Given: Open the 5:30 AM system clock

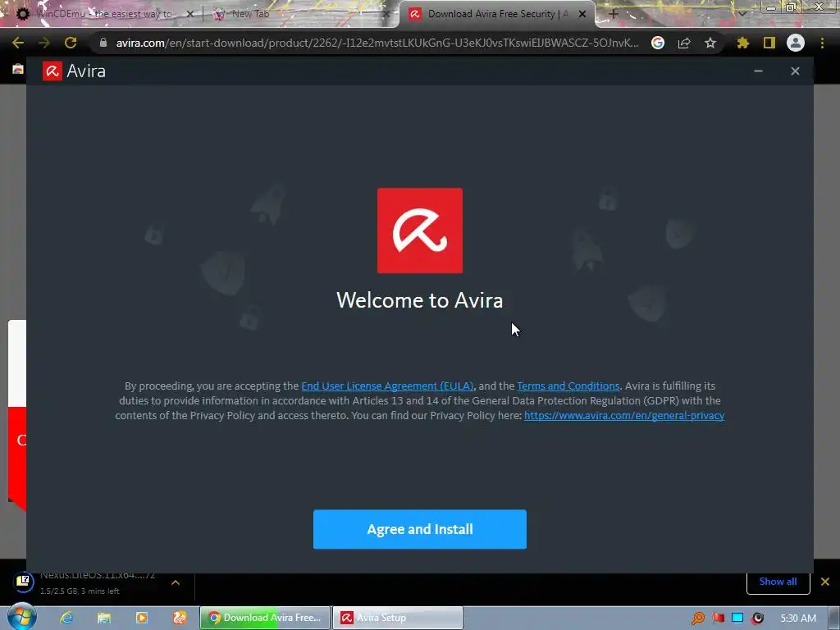Looking at the screenshot, I should [798, 619].
